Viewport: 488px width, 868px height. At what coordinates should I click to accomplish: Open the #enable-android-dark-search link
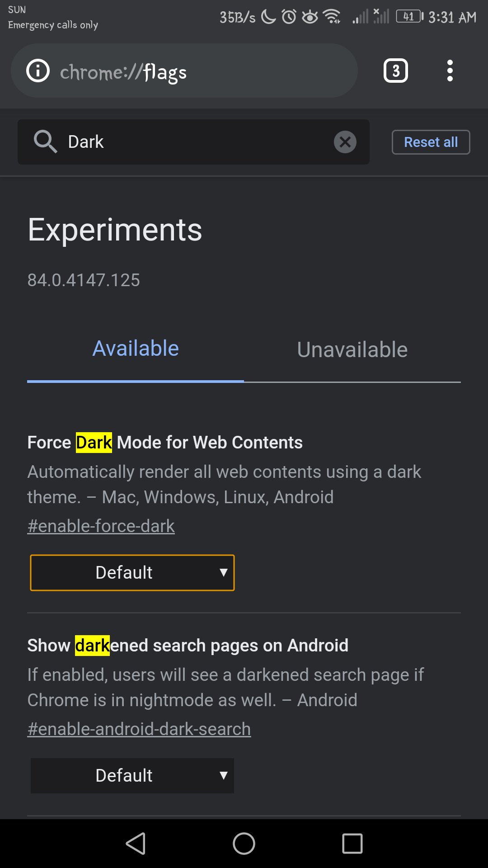(139, 729)
